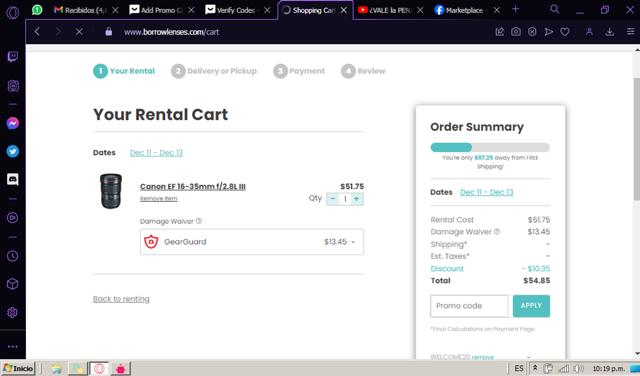Open a new tab with plus
This screenshot has height=376, width=640.
click(516, 9)
